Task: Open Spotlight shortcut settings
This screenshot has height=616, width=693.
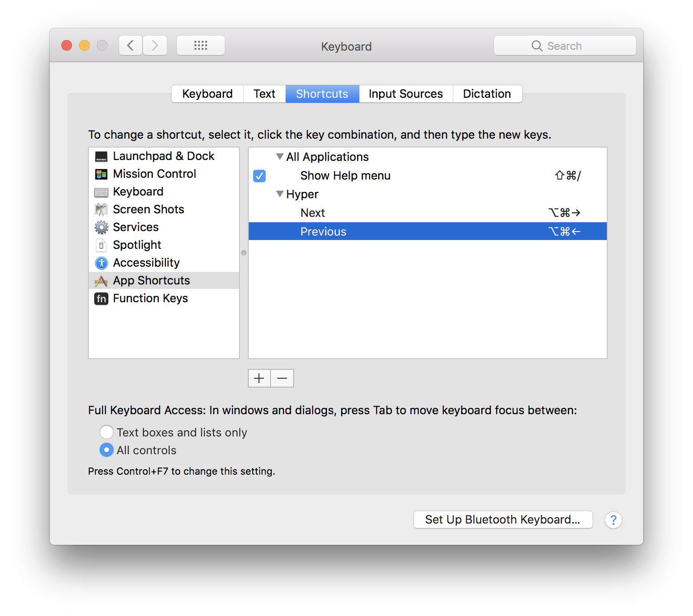Action: pos(137,245)
